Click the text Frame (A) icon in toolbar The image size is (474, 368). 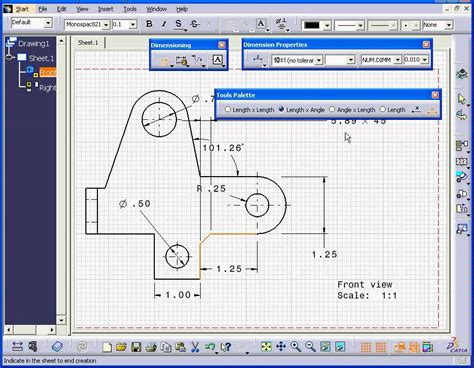coord(261,24)
